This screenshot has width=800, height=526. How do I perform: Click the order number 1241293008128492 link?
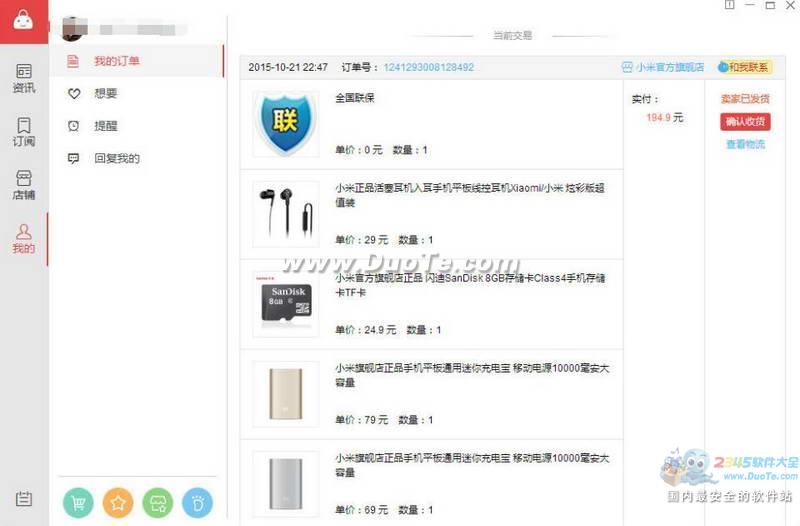point(429,67)
